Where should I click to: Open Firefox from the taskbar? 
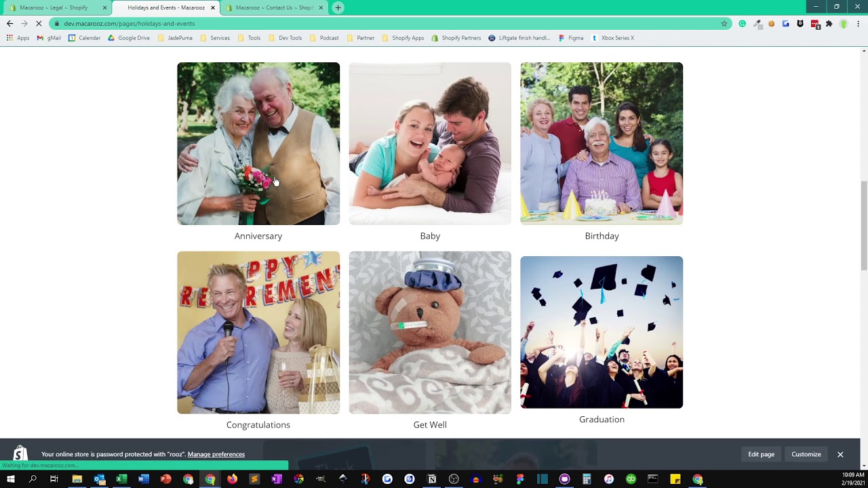point(232,479)
